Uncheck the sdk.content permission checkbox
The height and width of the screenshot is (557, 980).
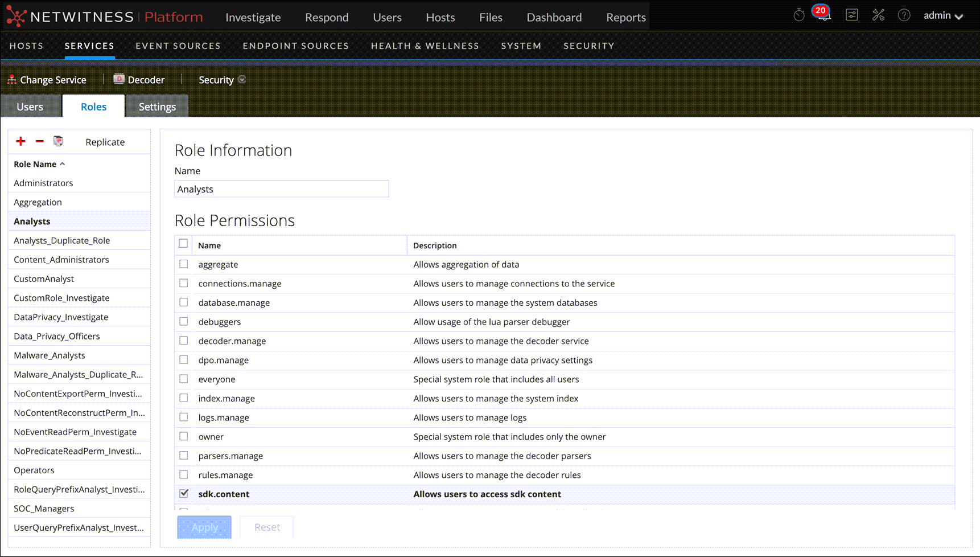tap(184, 494)
